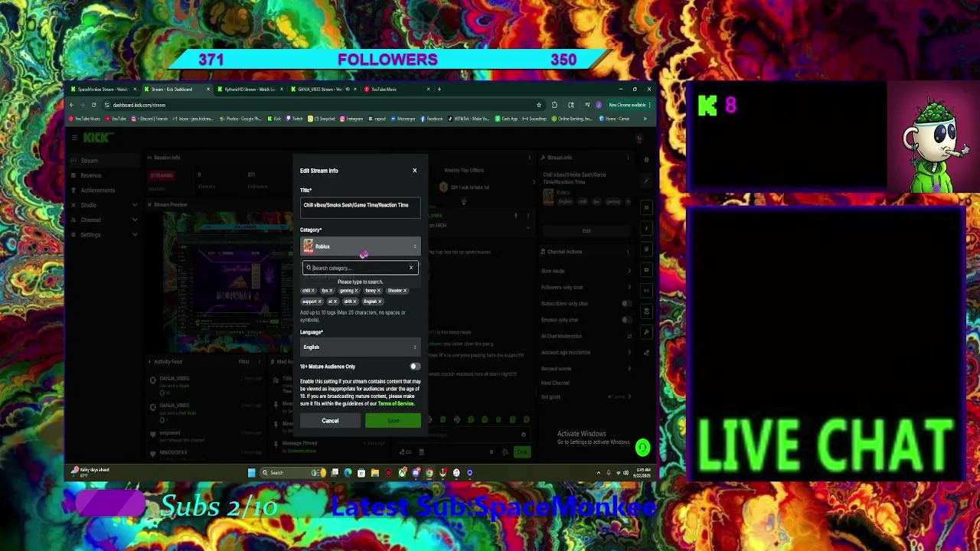Click the green Save button
Screen dimensions: 980x551
point(393,421)
